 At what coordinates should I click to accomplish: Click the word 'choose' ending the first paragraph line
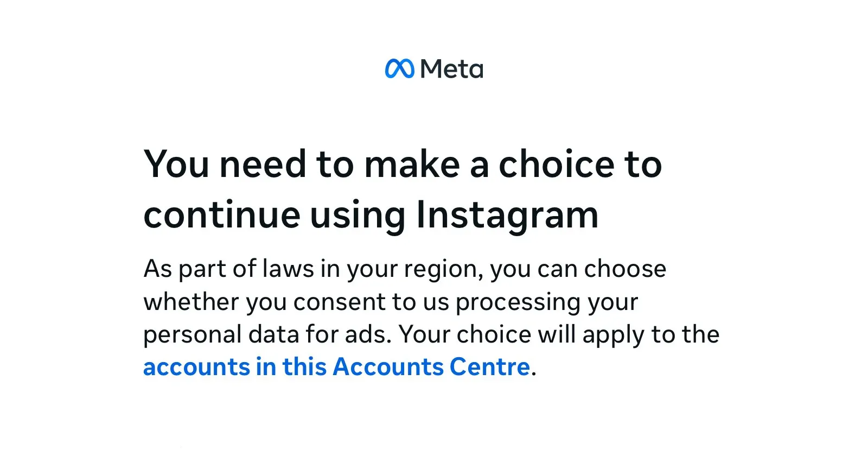click(x=625, y=269)
